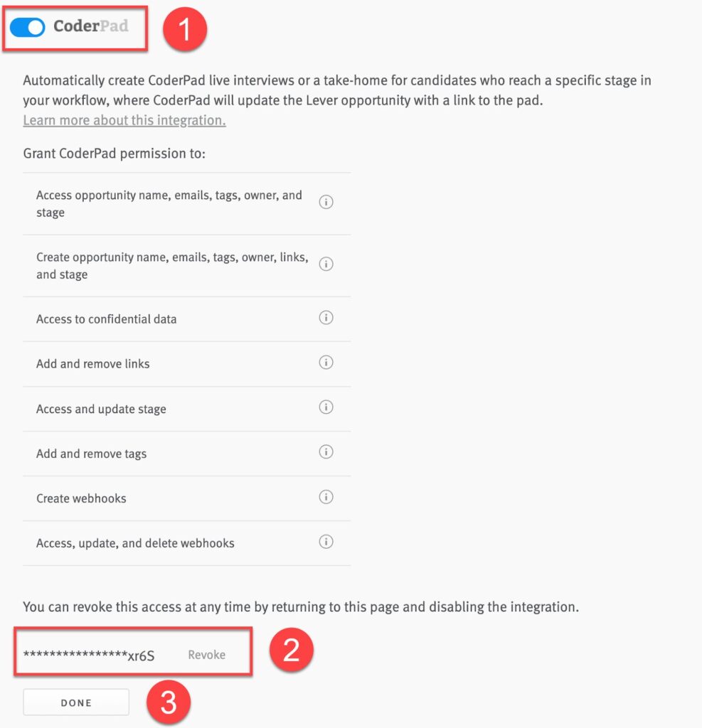Click info icon beside Access to confidential data
The image size is (702, 728).
point(326,318)
